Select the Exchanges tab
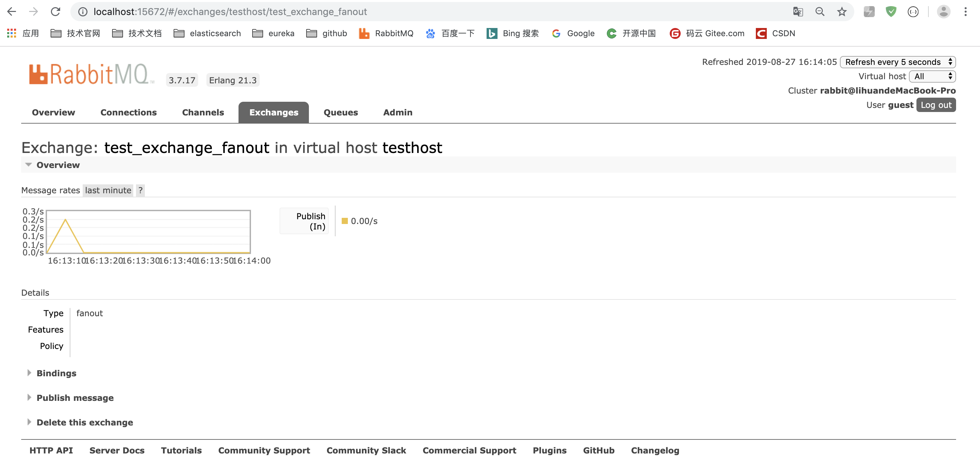The image size is (980, 463). click(x=274, y=113)
